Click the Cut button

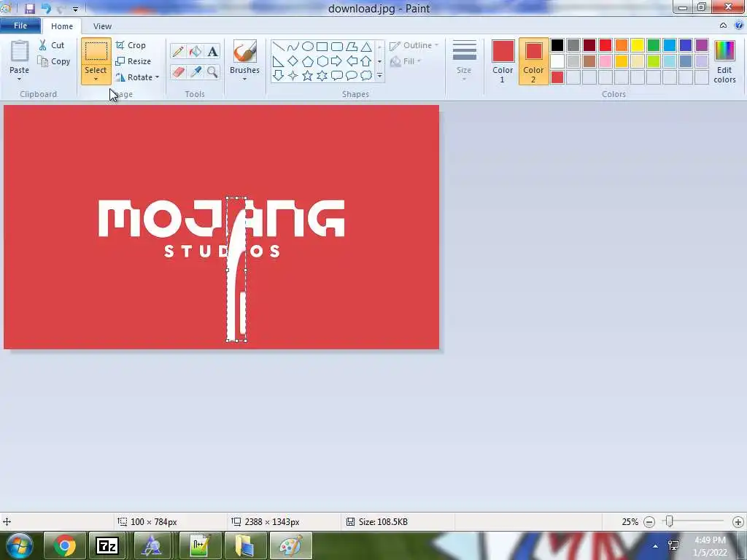52,45
